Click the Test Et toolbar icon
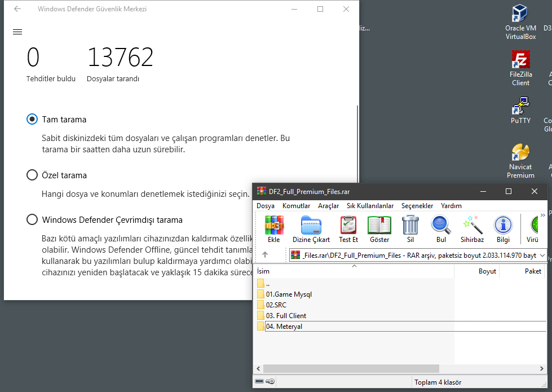 coord(348,230)
